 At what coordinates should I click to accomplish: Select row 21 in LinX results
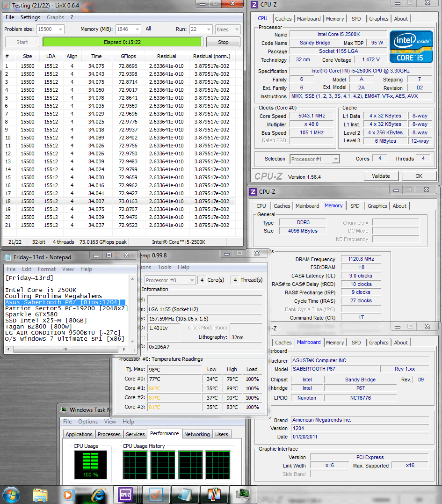click(119, 225)
